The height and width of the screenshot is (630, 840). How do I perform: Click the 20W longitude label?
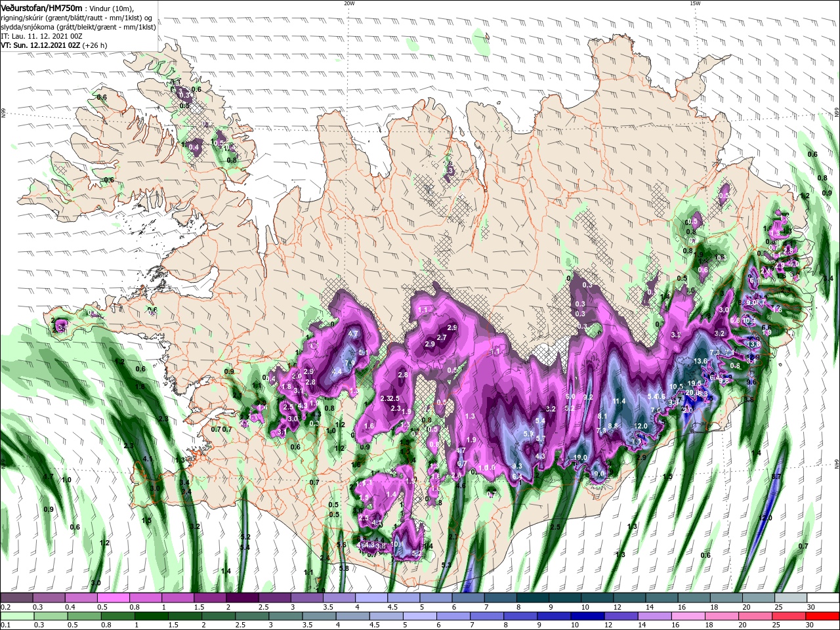click(x=349, y=3)
